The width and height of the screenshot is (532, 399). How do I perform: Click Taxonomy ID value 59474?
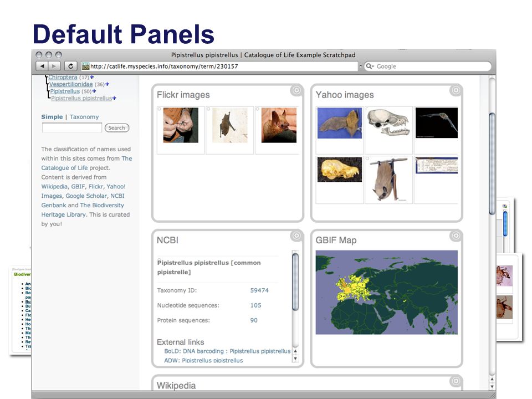(x=259, y=290)
